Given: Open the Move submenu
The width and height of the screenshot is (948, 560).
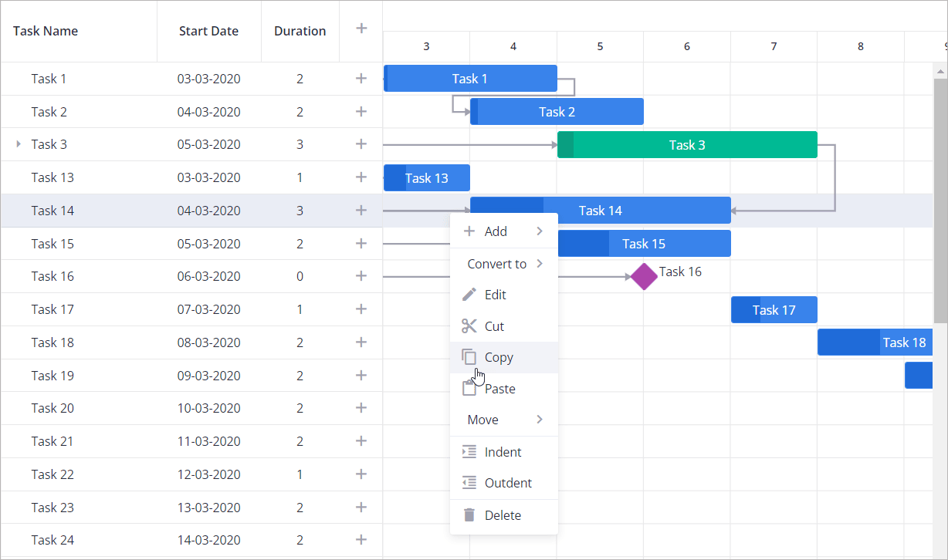Looking at the screenshot, I should (x=540, y=420).
